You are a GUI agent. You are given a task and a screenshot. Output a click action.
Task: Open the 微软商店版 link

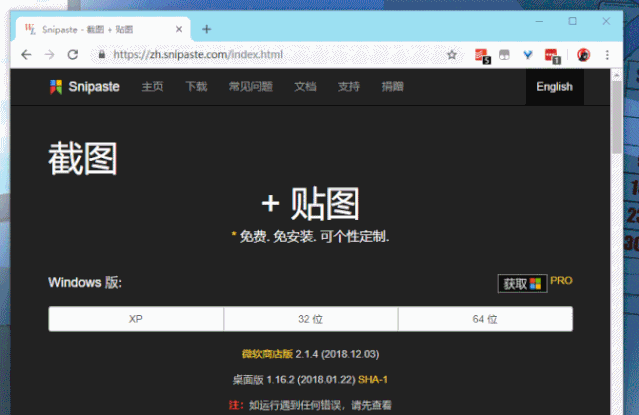[267, 354]
